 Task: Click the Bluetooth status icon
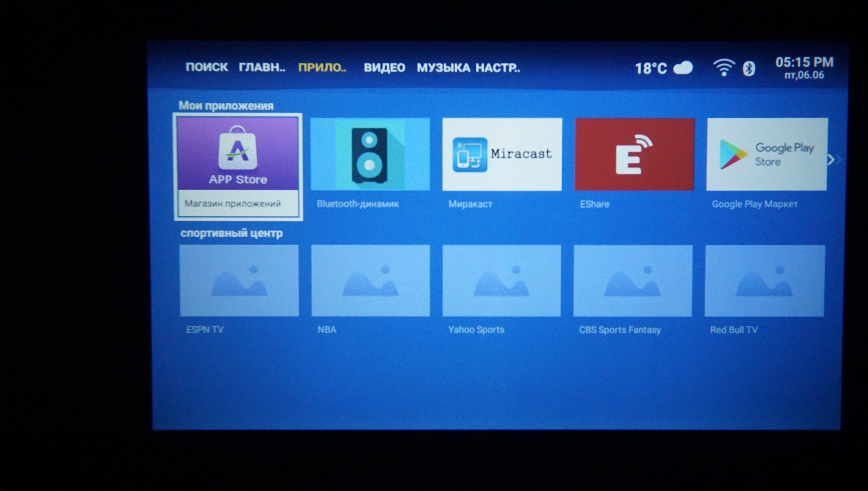[749, 69]
